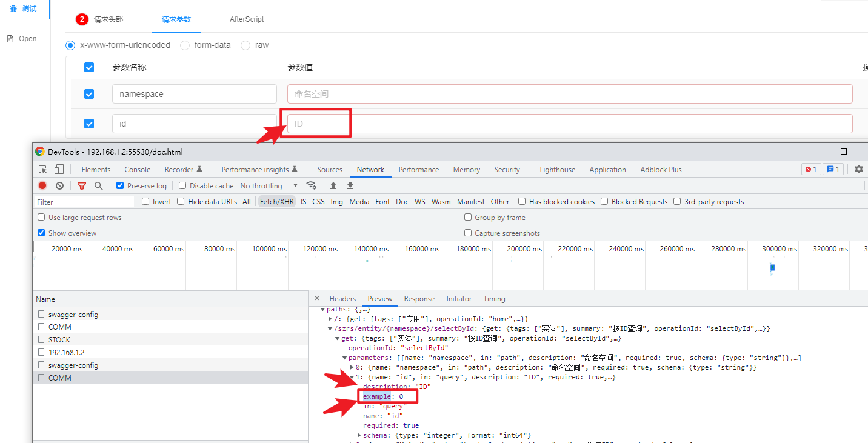Viewport: 868px width, 443px height.
Task: Enable Disable cache checkbox
Action: [x=182, y=185]
